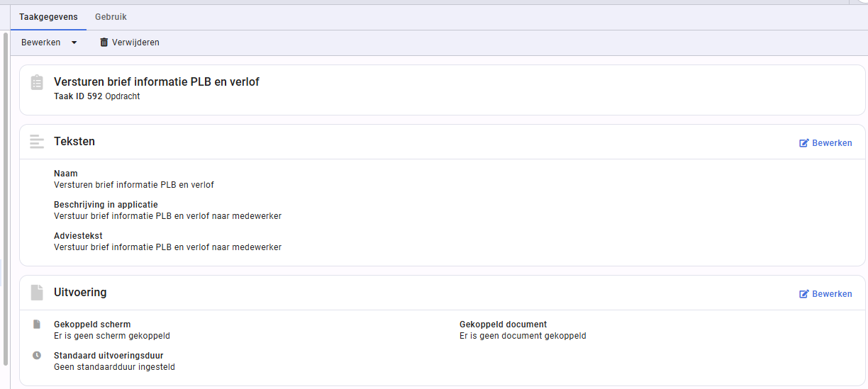The height and width of the screenshot is (389, 868).
Task: Click Bewerken link in Teksten panel
Action: click(825, 143)
